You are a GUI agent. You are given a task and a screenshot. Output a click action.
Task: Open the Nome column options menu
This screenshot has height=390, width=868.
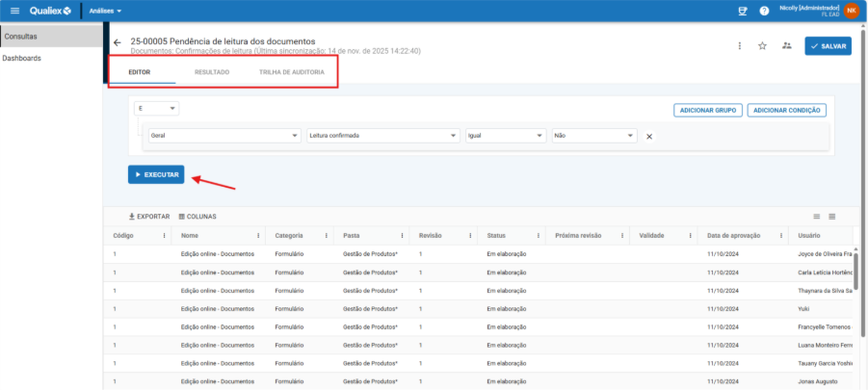257,235
